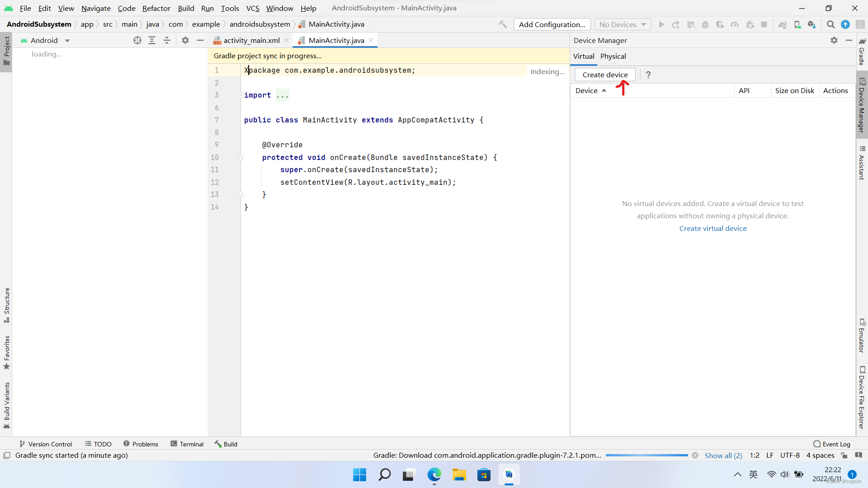Open SDK Manager toolbar icon

pos(812,24)
